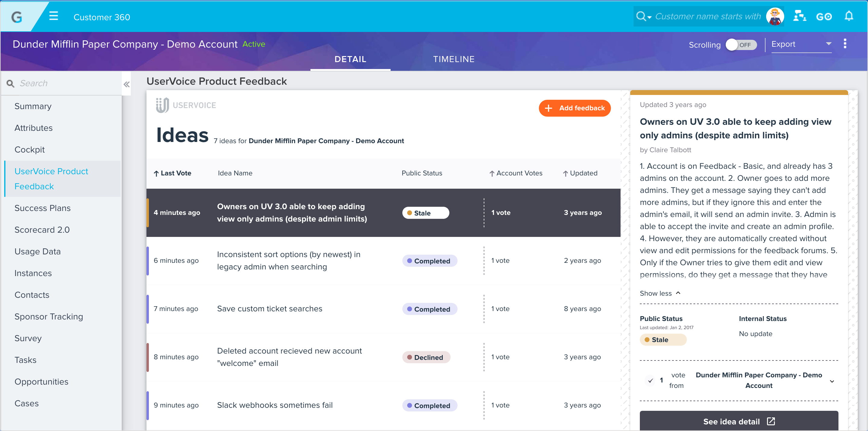Click in the Customer name search field
This screenshot has height=431, width=868.
(x=708, y=16)
